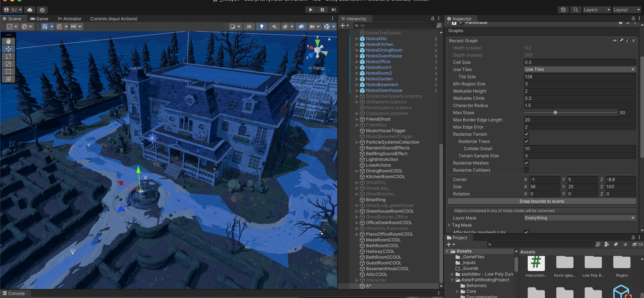Open the Layer Mask dropdown
The image size is (644, 298).
[580, 218]
